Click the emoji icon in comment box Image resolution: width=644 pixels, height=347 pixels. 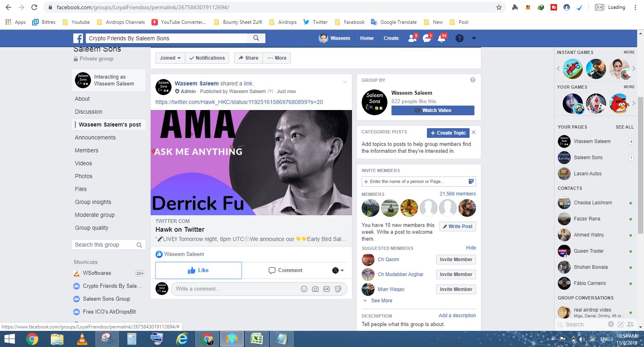click(x=304, y=289)
